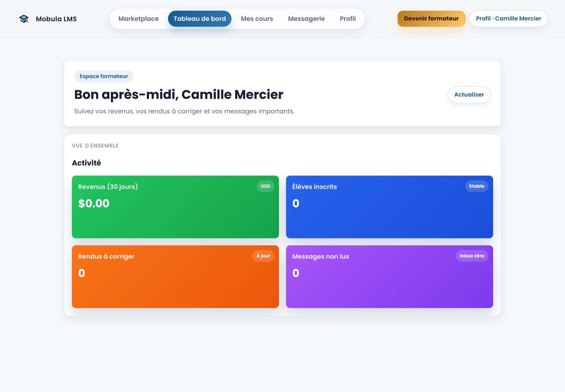Click the Devenir formateur button

coord(431,19)
